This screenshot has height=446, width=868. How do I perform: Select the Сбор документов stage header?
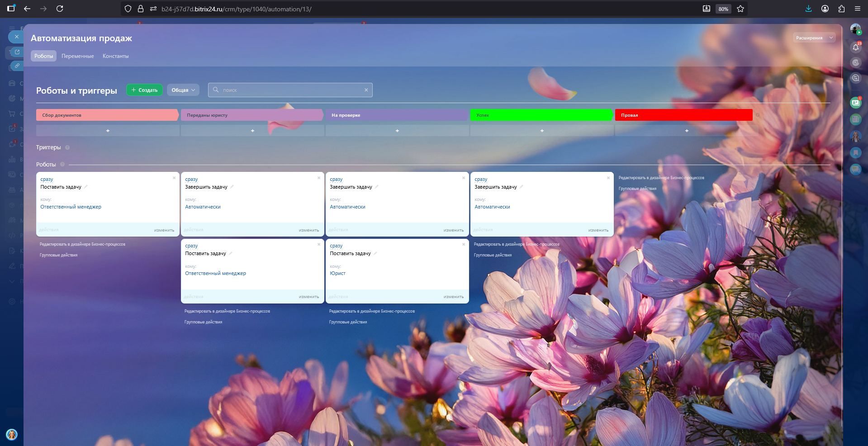pyautogui.click(x=107, y=115)
